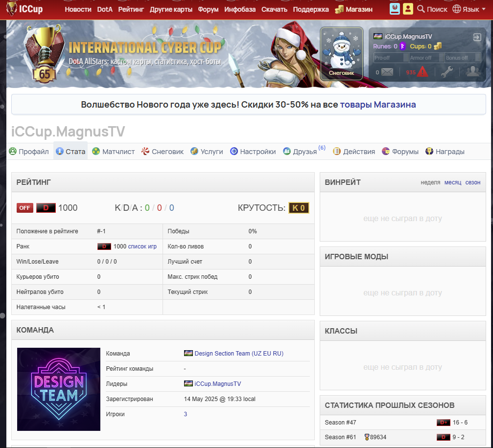Click the Положение в рейтинге value #-1
The width and height of the screenshot is (493, 448).
101,231
